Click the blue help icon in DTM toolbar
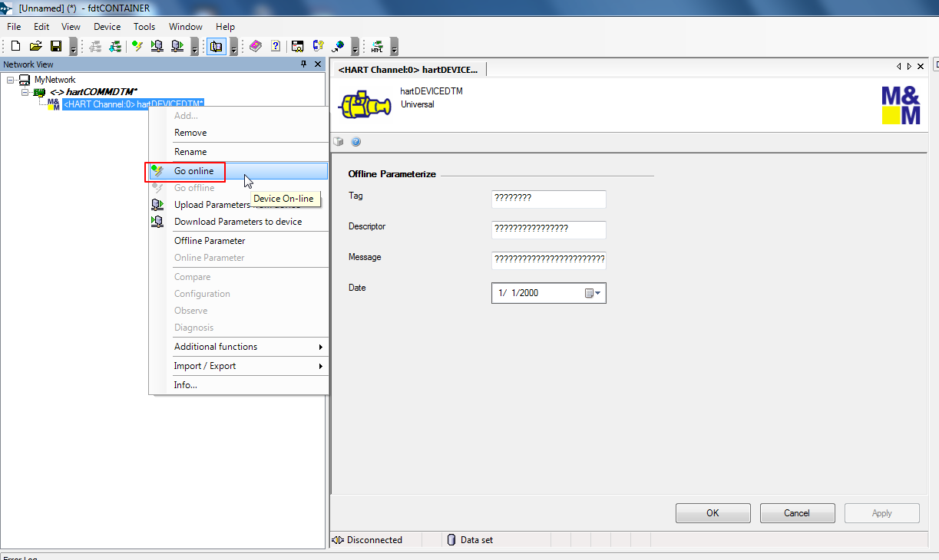 coord(355,142)
